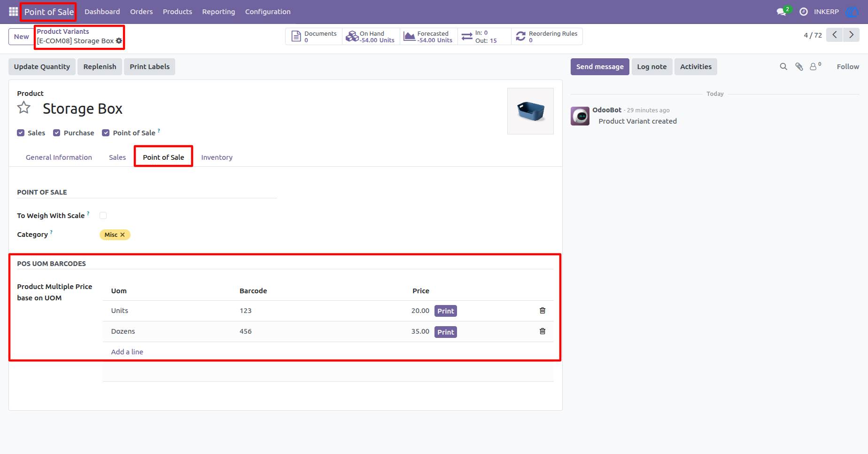Open the apps grid menu icon

(13, 12)
